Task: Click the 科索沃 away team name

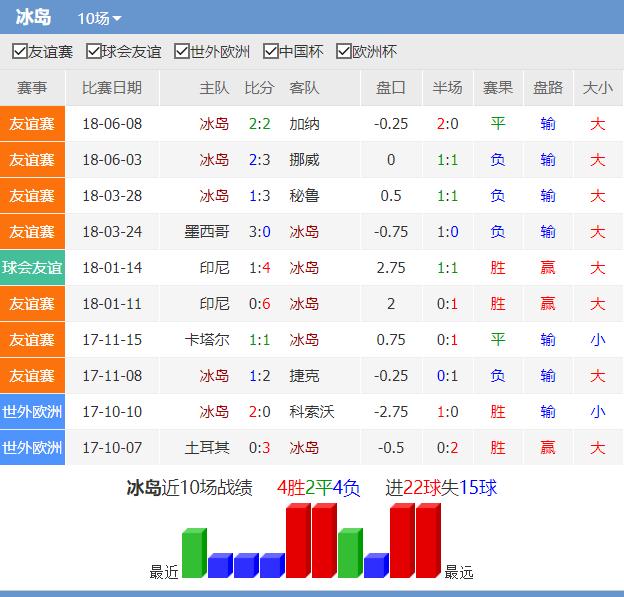Action: point(311,411)
